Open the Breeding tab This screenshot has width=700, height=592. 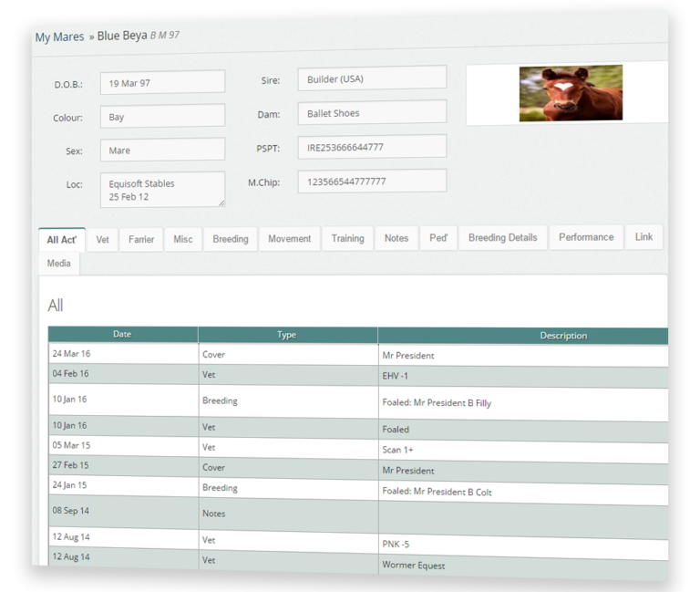pos(231,239)
